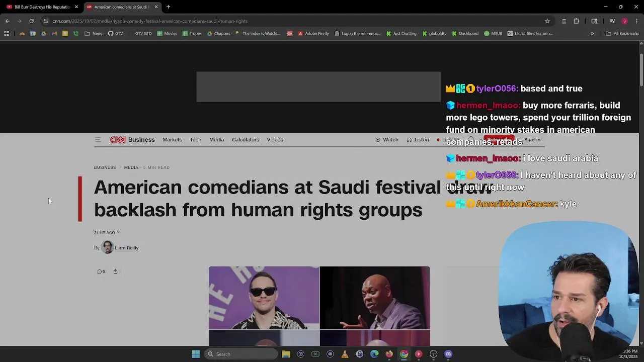Open the article comments icon
This screenshot has width=644, height=362.
click(101, 271)
